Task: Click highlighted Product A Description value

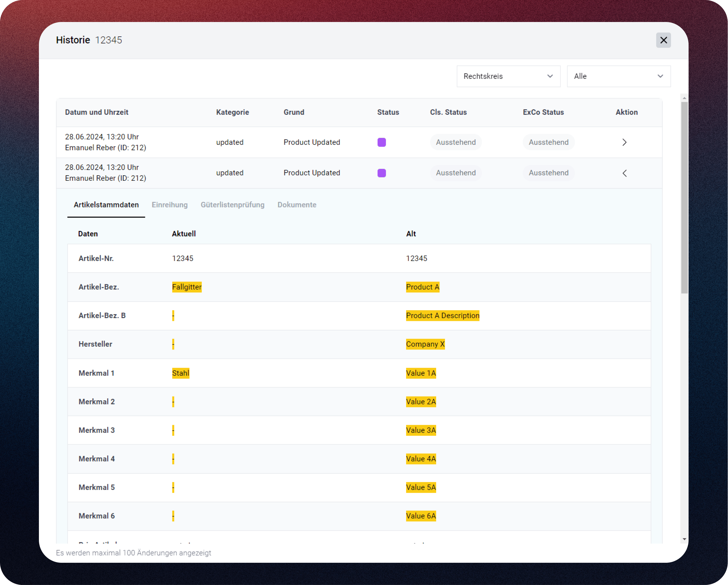Action: pyautogui.click(x=442, y=315)
